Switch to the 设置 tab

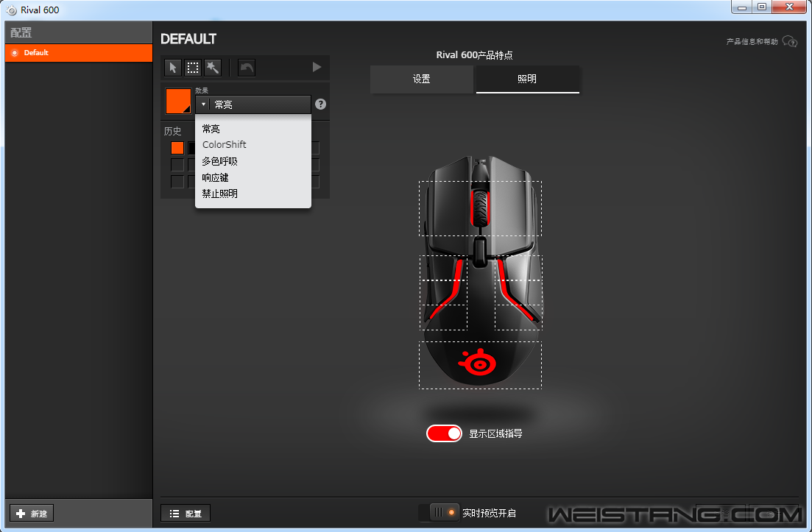coord(422,79)
